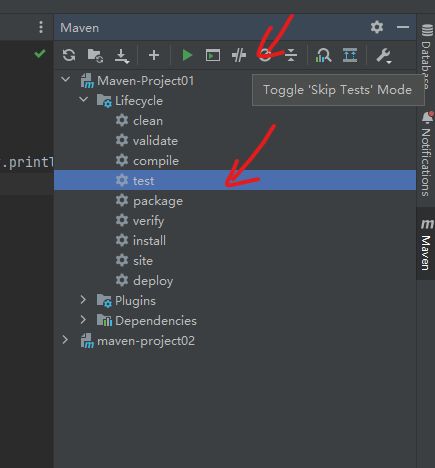Select the clean lifecycle phase
435x468 pixels.
coord(148,121)
